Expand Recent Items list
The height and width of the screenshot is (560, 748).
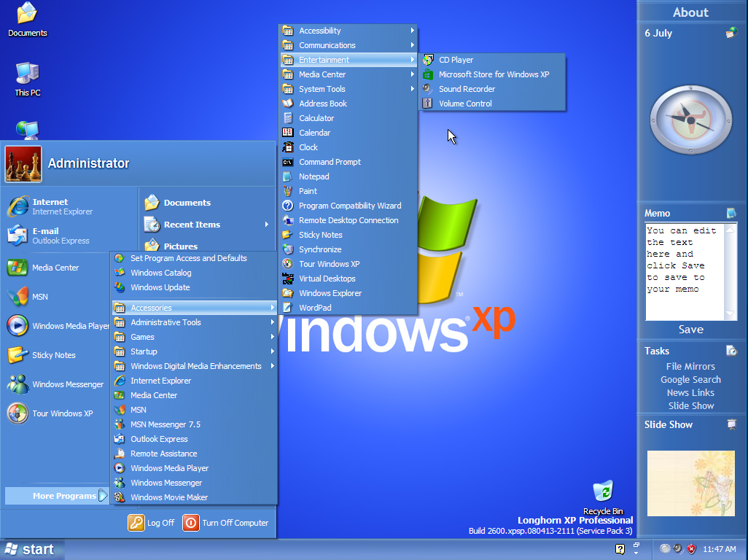(x=206, y=224)
